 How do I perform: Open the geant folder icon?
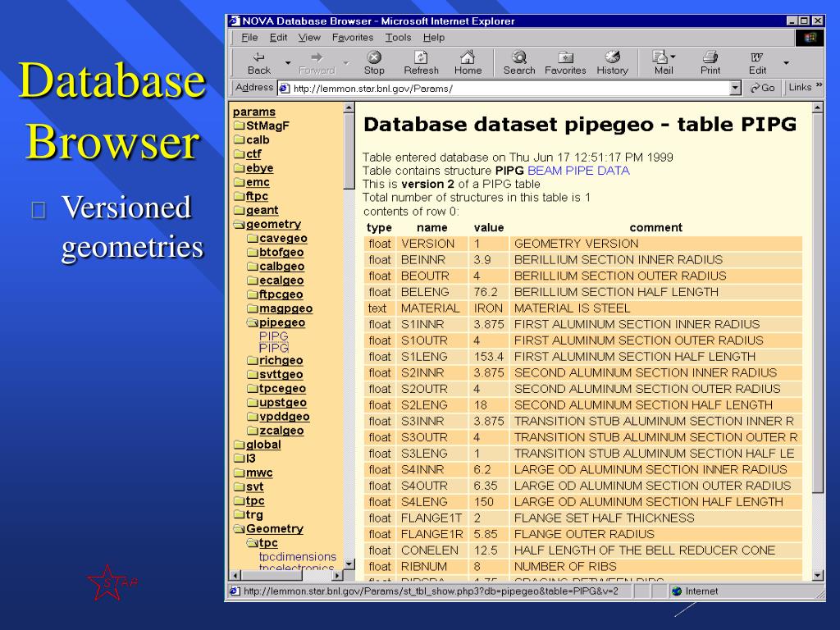click(239, 211)
